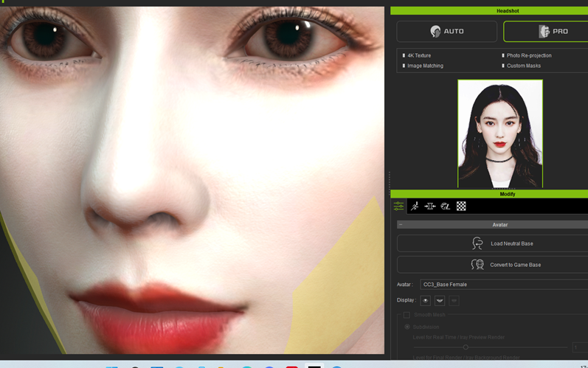Screen dimensions: 588x368
Task: Click the Real Time subdivision level slider
Action: pos(491,347)
